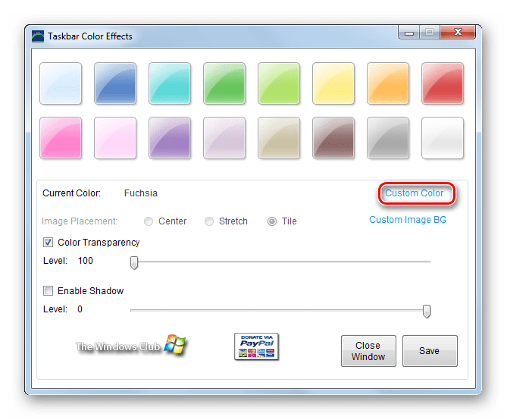Pick the brown color swatch
The width and height of the screenshot is (507, 420).
(333, 138)
